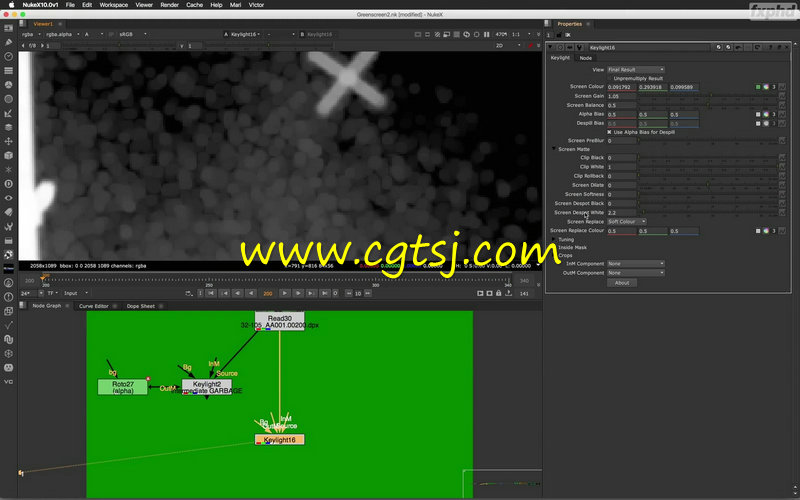Click the About button
Image resolution: width=800 pixels, height=500 pixels.
point(621,283)
